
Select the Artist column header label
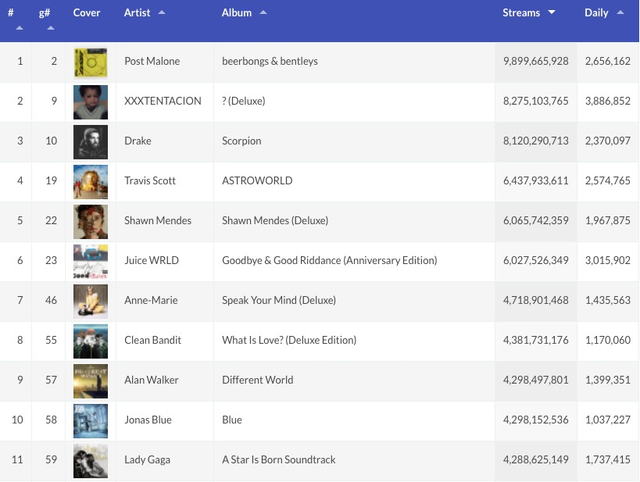point(137,13)
